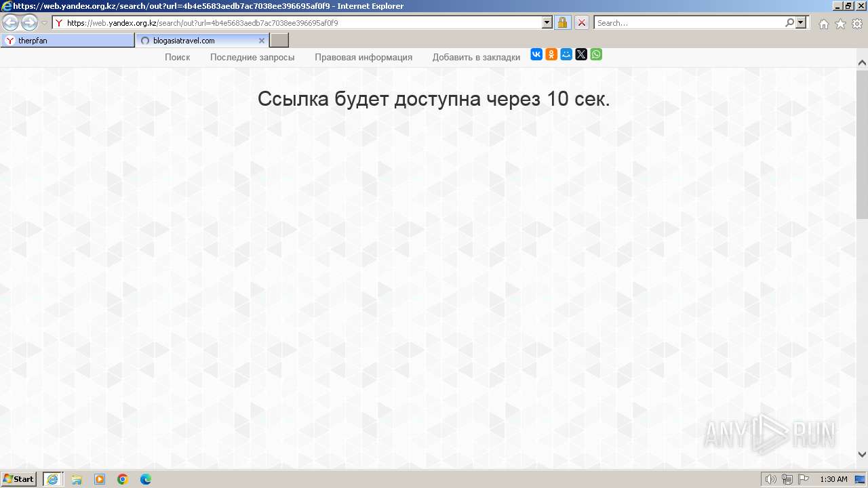868x488 pixels.
Task: Open File Explorer taskbar icon
Action: pos(77,479)
